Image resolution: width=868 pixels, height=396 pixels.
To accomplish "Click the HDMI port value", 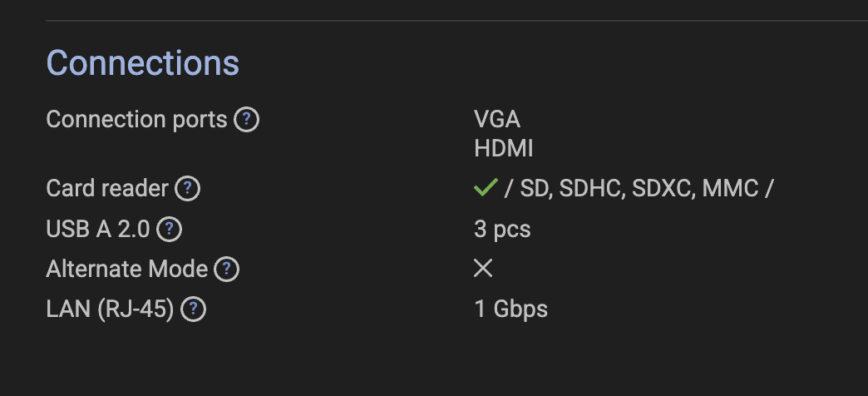I will (x=503, y=148).
